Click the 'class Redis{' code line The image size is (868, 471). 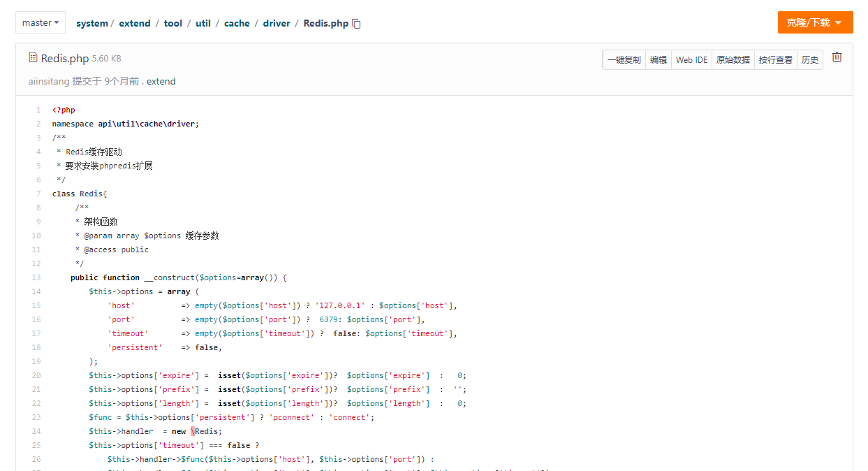80,194
